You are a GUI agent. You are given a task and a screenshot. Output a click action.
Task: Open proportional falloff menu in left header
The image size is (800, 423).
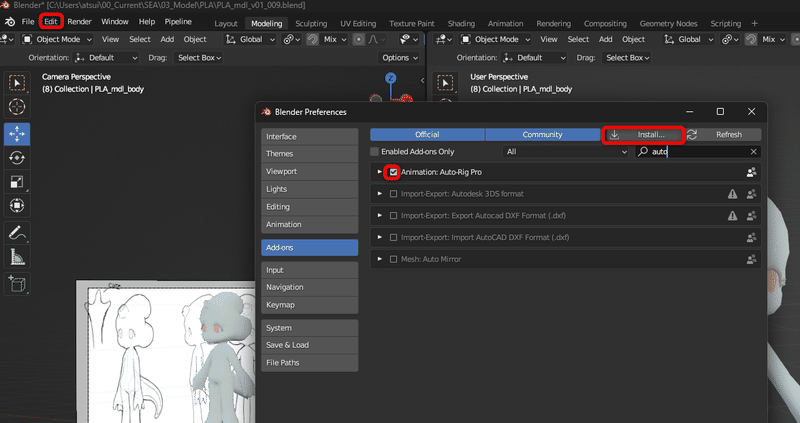click(376, 39)
